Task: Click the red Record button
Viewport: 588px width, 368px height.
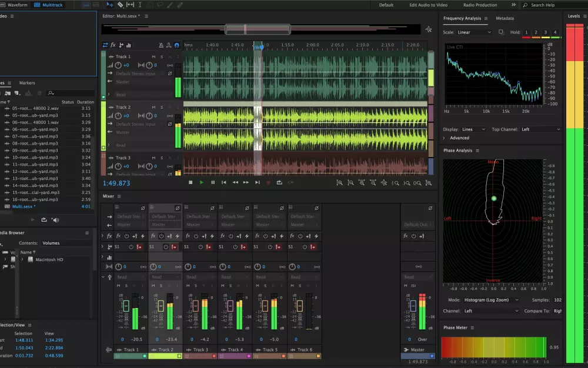Action: click(268, 183)
